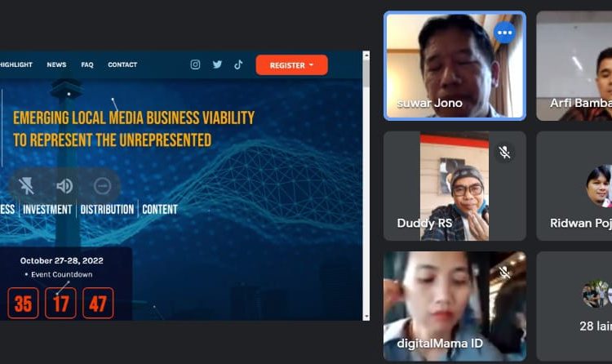Toggle presentation audio speaker icon

[64, 186]
